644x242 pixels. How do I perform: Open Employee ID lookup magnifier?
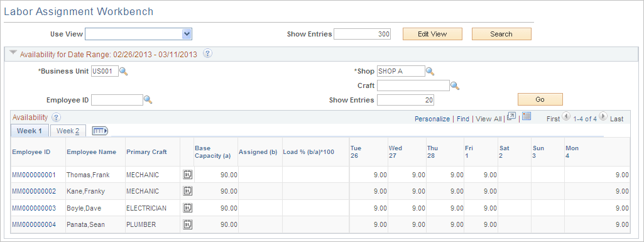tap(148, 100)
